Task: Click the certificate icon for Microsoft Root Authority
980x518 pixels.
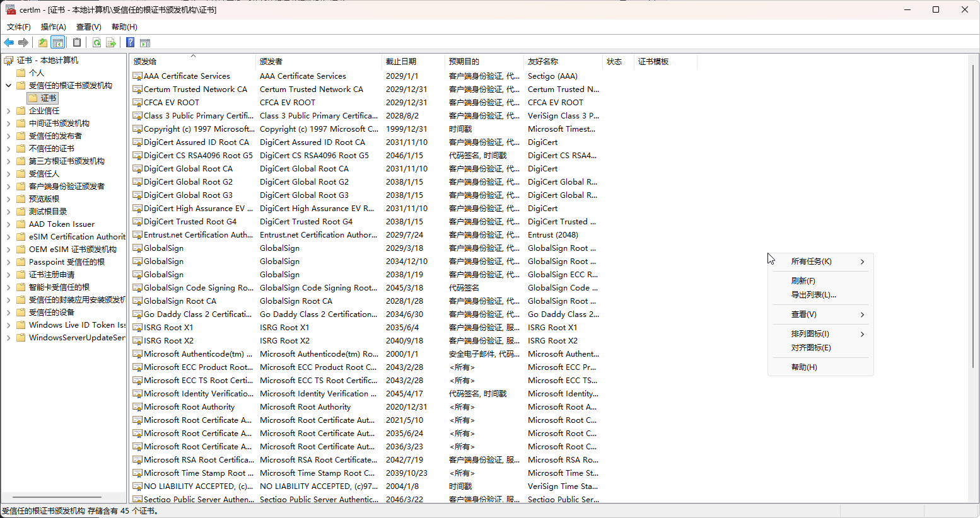Action: tap(137, 407)
